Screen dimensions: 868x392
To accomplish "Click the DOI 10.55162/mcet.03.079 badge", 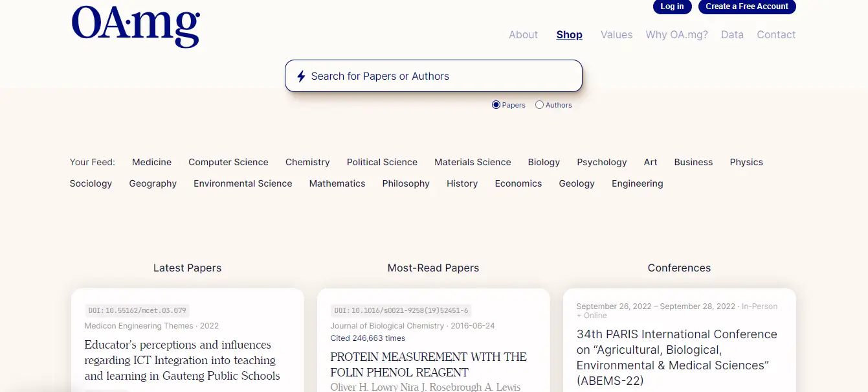I will 137,310.
